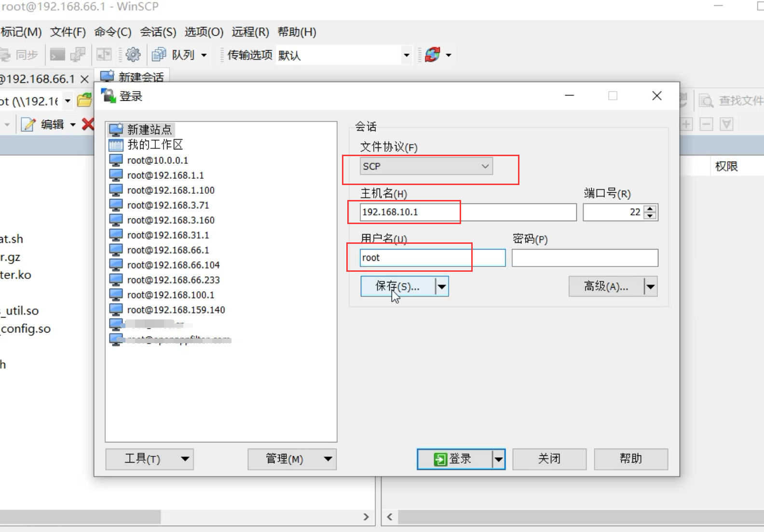Screen dimensions: 764x532
Task: Click the open folder icon in the local panel
Action: pyautogui.click(x=84, y=100)
